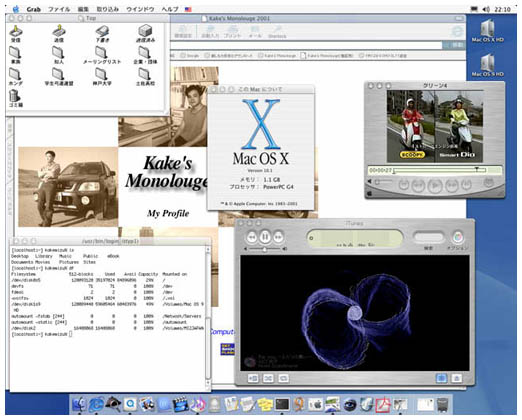Click the Sherlock toolbar icon in browser
Viewport: 522px width, 420px height.
pyautogui.click(x=277, y=32)
